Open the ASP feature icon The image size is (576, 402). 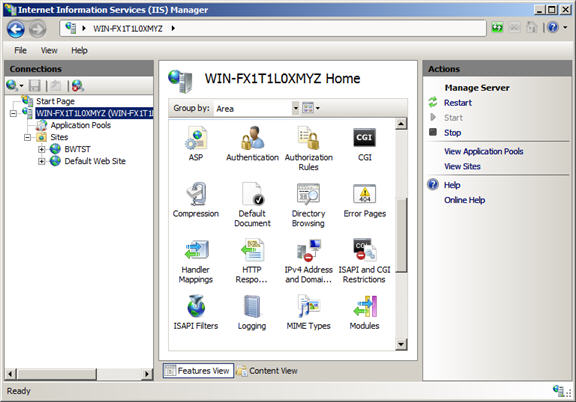196,138
